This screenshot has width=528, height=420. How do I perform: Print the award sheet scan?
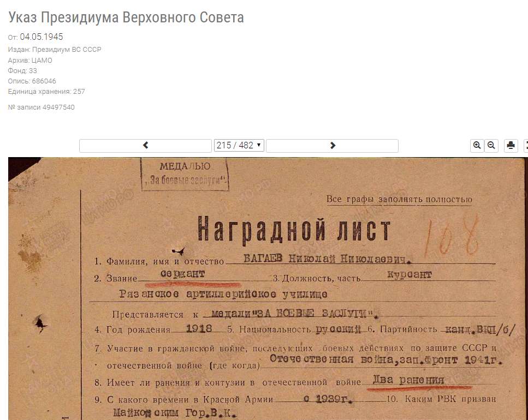pos(511,145)
